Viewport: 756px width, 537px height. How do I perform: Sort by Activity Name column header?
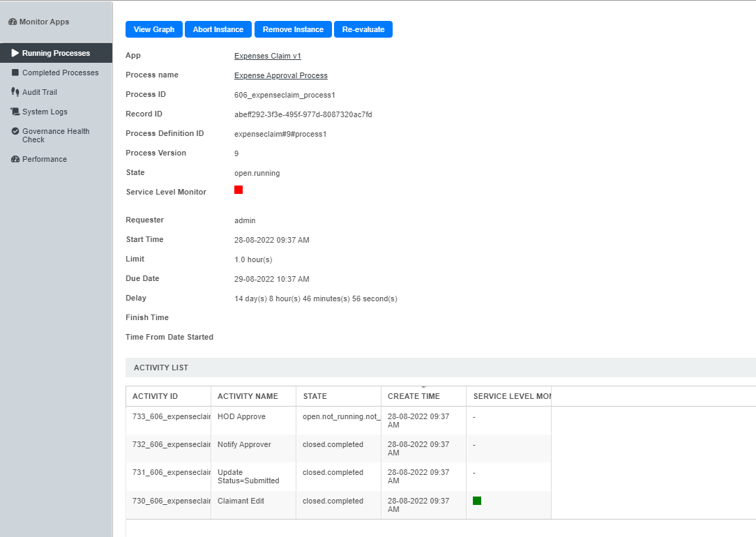[248, 396]
